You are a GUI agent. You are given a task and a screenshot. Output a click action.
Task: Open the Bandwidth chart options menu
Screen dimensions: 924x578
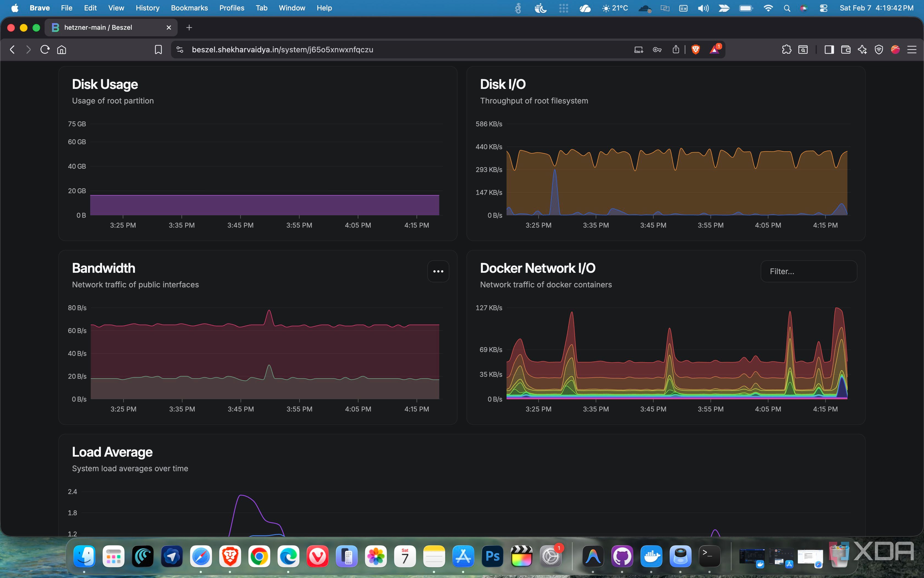(438, 271)
